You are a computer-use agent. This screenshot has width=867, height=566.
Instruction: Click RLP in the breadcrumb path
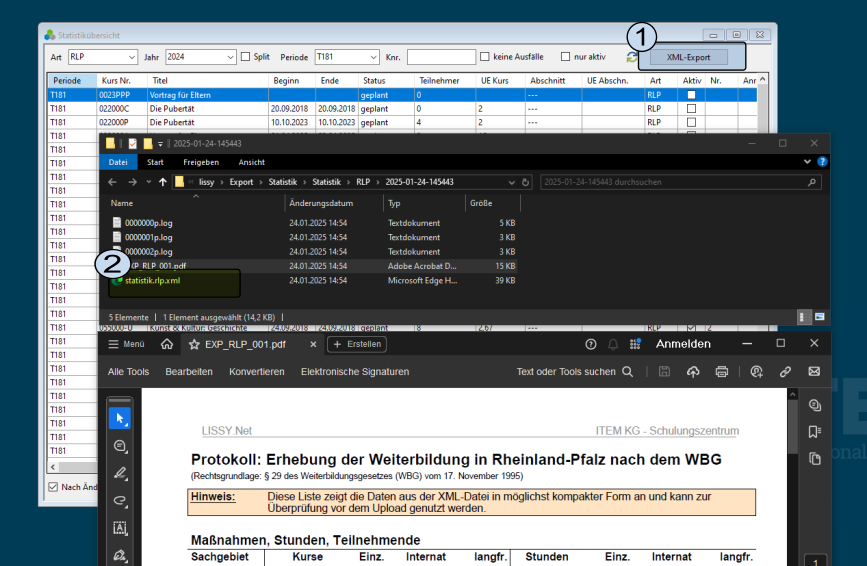click(x=363, y=182)
